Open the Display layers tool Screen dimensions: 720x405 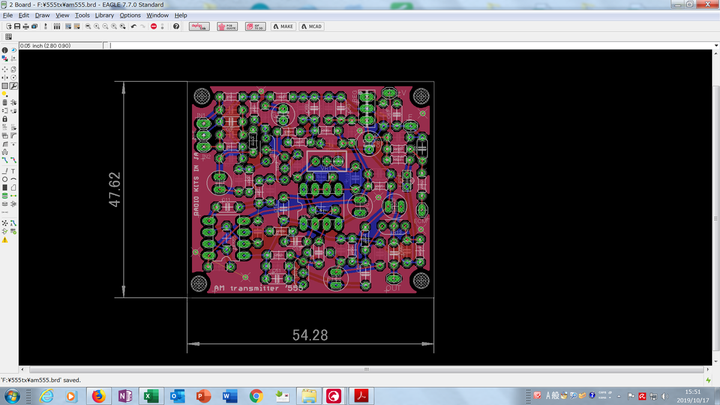tap(5, 59)
